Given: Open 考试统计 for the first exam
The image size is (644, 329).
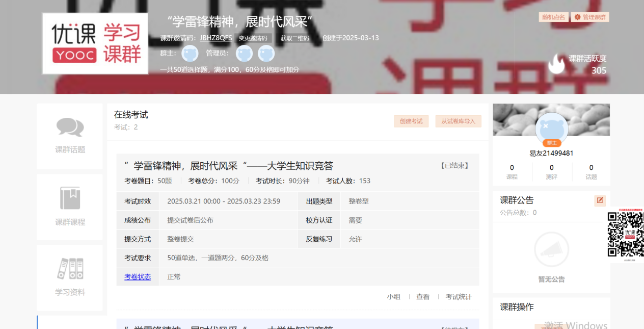Looking at the screenshot, I should click(459, 297).
